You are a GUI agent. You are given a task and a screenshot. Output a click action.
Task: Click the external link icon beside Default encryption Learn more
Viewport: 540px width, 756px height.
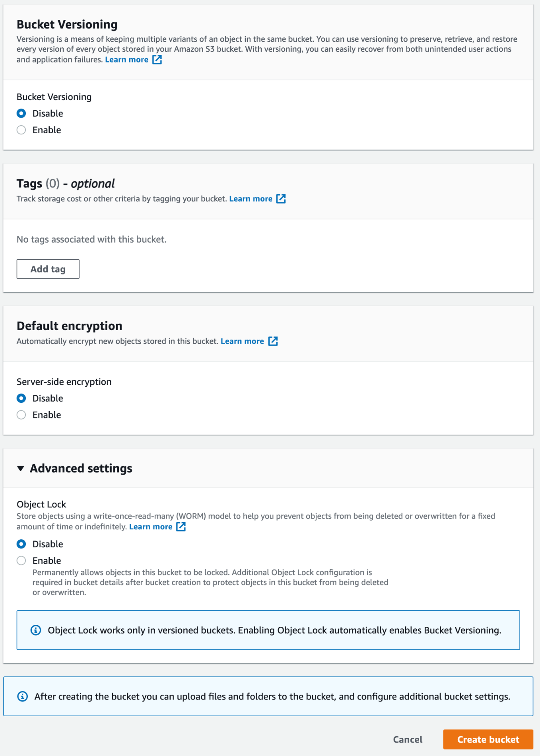point(273,341)
